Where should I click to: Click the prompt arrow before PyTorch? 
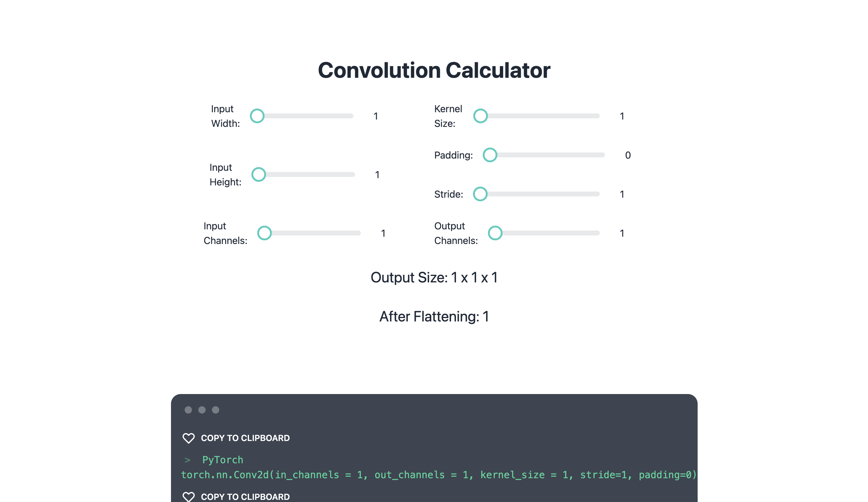coord(187,460)
